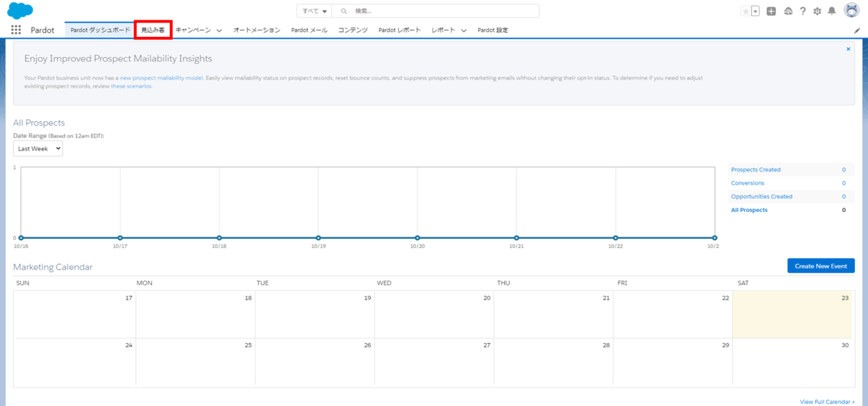The image size is (868, 406).
Task: Select Opportunities Created metric
Action: (x=762, y=196)
